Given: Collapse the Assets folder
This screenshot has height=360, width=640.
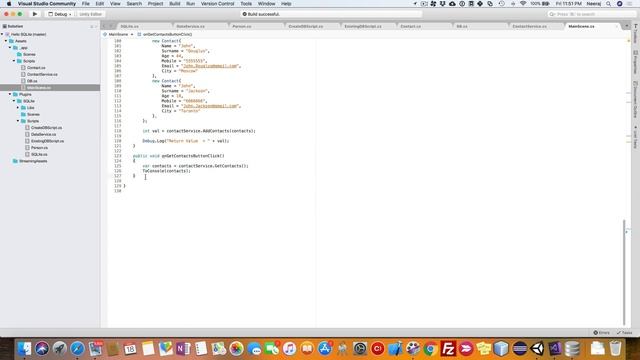Looking at the screenshot, I should coord(6,41).
